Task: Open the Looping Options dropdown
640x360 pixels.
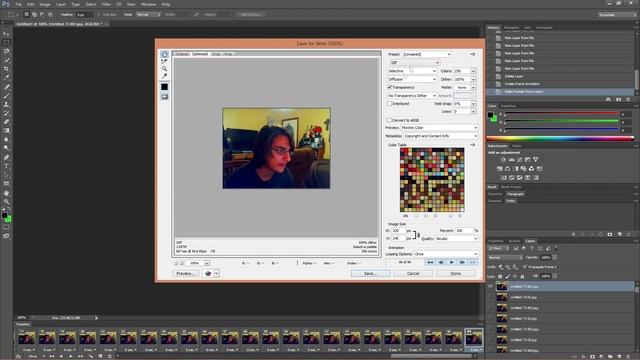Action: point(445,254)
